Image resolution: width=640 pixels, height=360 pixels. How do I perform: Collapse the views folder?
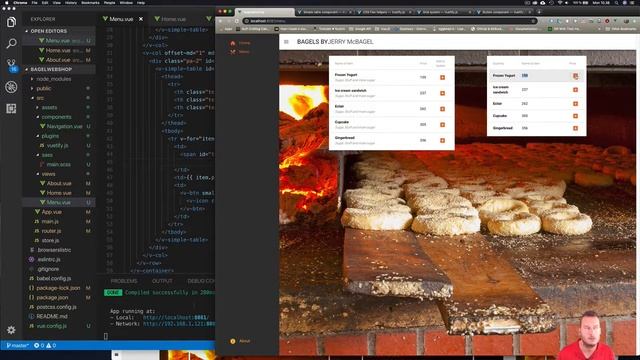48,174
